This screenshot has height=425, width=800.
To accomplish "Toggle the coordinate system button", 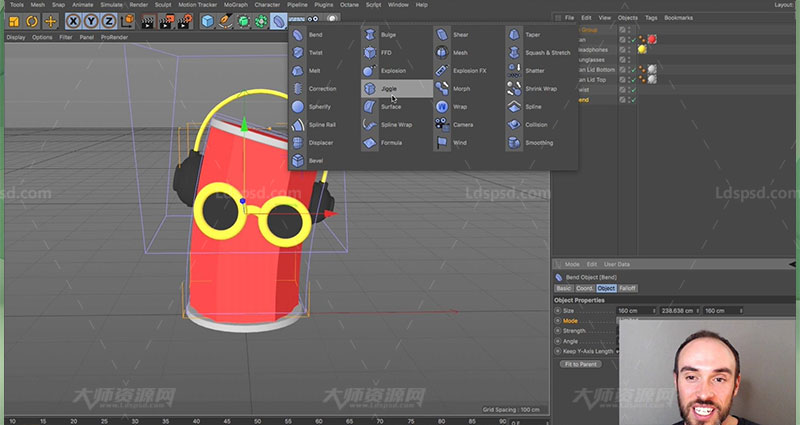I will tap(127, 21).
